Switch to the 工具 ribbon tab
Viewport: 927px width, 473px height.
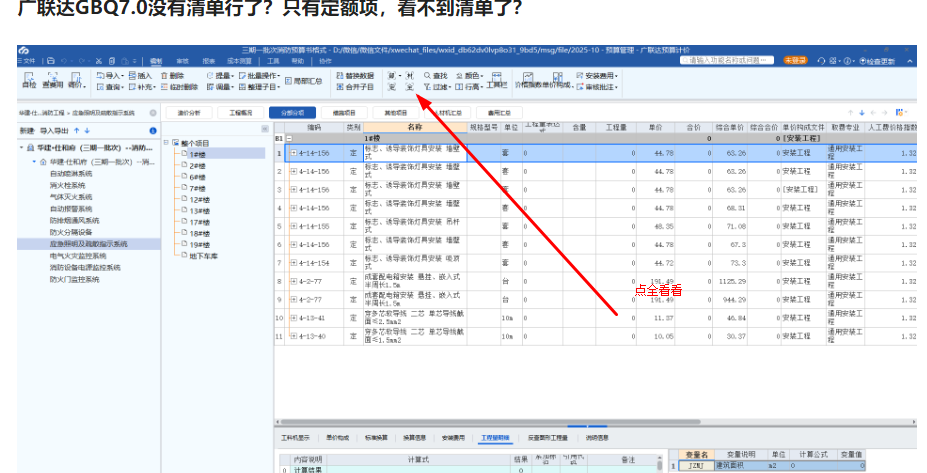point(273,61)
